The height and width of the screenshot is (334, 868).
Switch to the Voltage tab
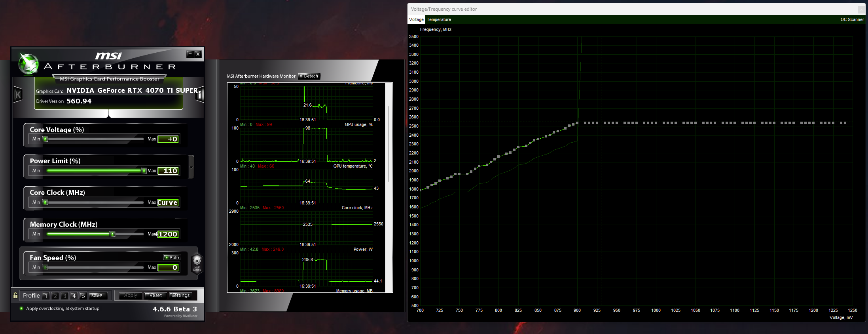(416, 19)
